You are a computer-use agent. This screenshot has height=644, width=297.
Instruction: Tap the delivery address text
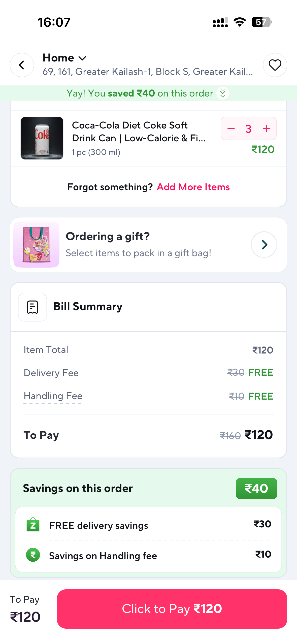click(148, 72)
